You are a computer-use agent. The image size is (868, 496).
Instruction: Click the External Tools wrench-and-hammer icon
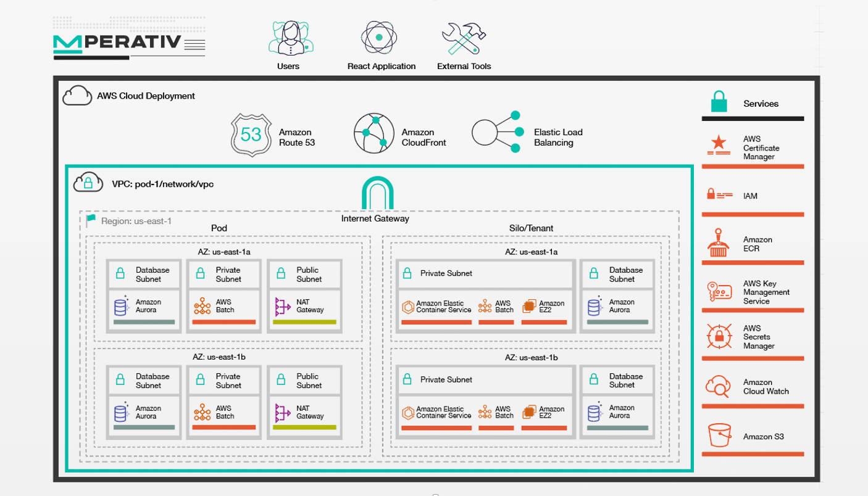click(x=464, y=38)
